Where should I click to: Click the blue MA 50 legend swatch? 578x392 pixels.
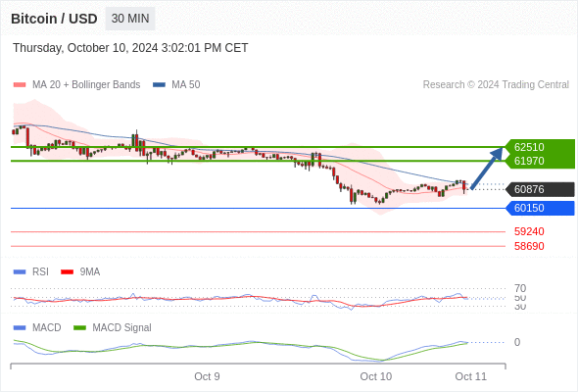tap(159, 85)
